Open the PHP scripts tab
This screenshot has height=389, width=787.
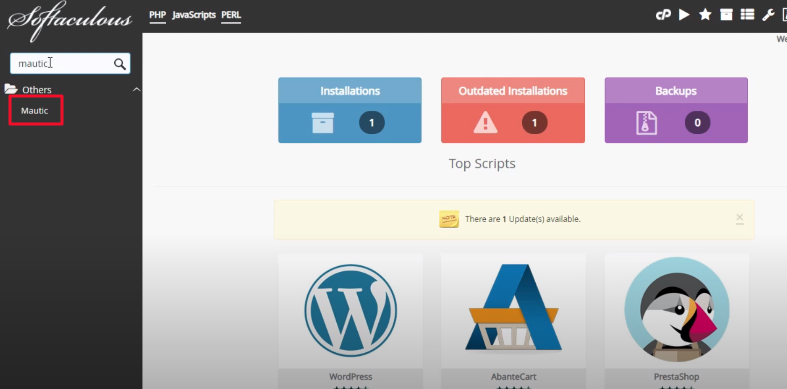(x=158, y=15)
